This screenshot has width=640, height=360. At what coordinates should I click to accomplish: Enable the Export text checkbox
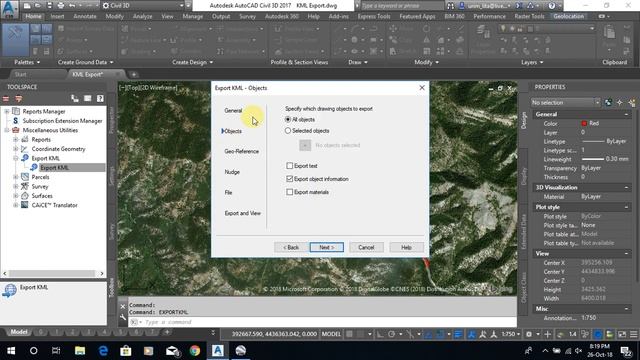click(290, 166)
